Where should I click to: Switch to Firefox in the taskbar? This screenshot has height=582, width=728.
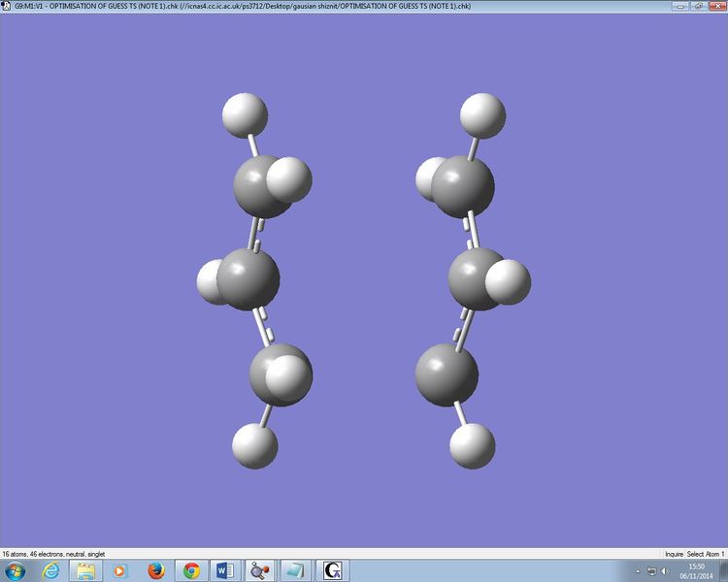tap(156, 571)
